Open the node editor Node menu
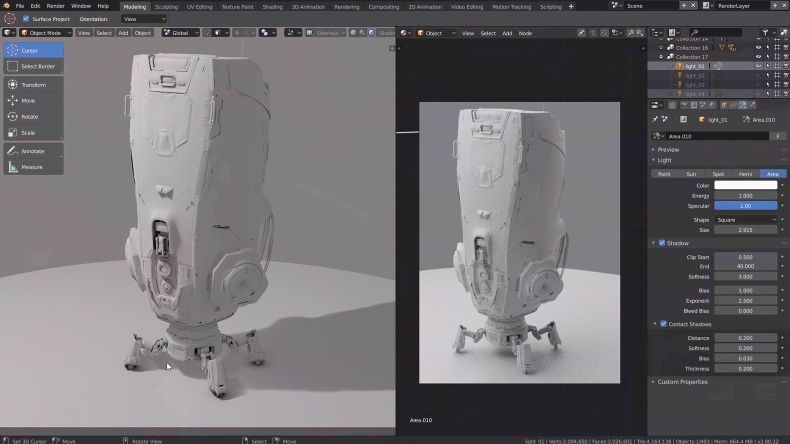Screen dimensions: 790x444 525,33
